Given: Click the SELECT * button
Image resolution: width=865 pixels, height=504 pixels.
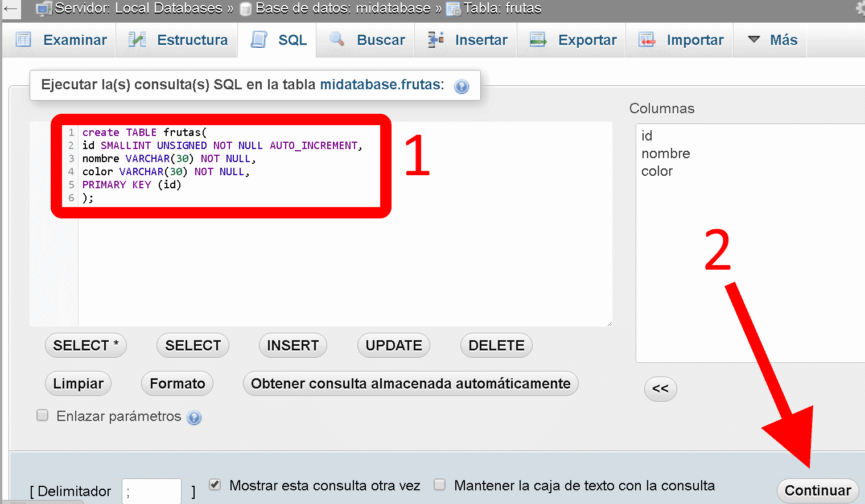Looking at the screenshot, I should coord(85,345).
